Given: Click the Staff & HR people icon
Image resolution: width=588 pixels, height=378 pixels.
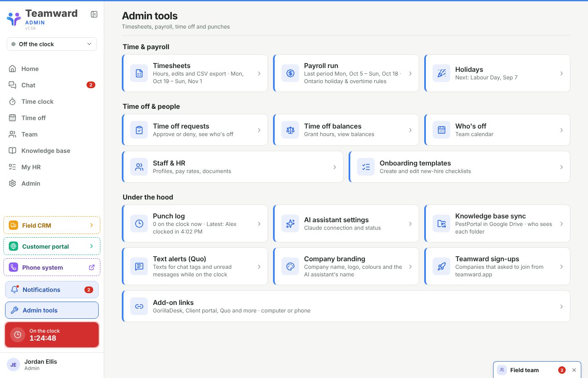Looking at the screenshot, I should pyautogui.click(x=139, y=167).
